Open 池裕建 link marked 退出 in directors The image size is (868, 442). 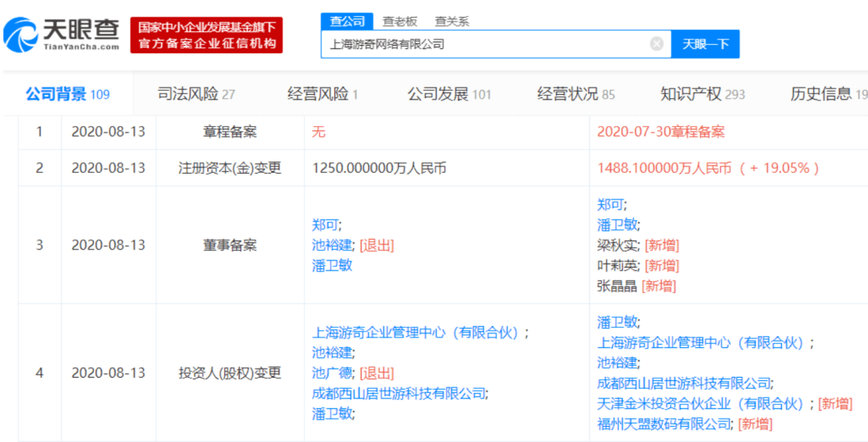pos(332,246)
